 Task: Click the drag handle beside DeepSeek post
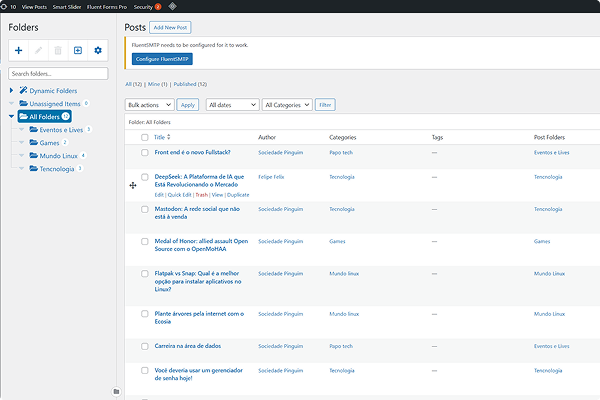(x=132, y=185)
